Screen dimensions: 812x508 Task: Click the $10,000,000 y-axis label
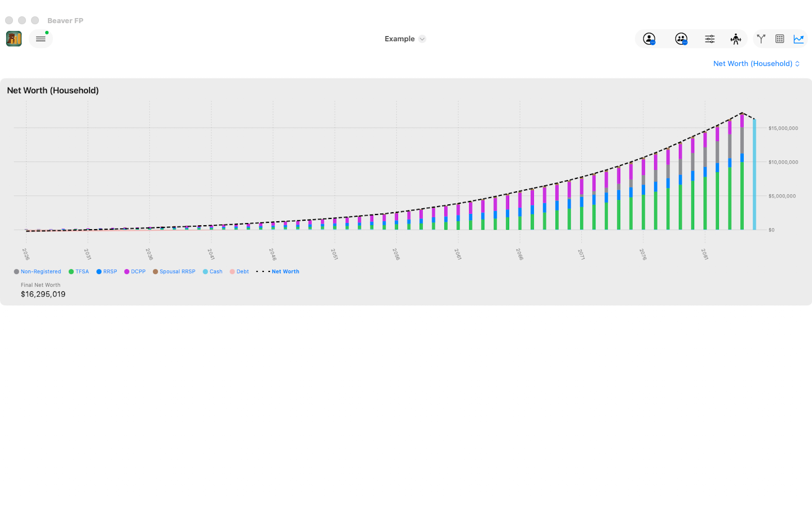click(783, 162)
